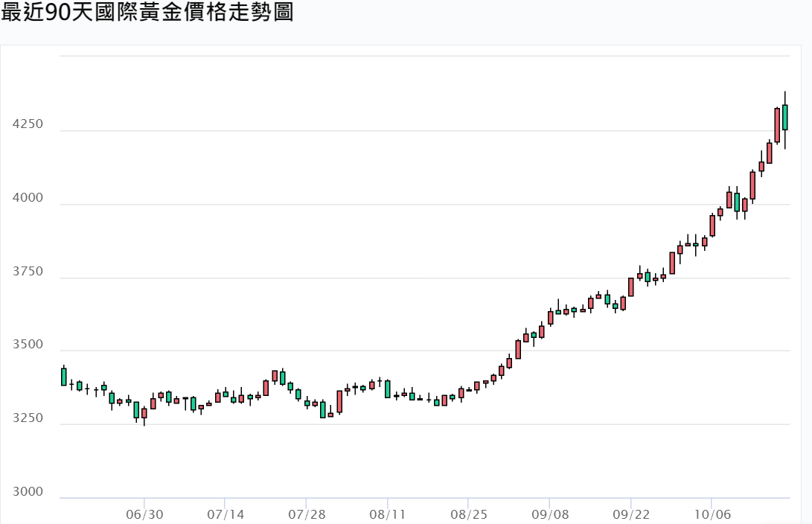The image size is (812, 524).
Task: Select the leftmost green candlestick at chart start
Action: click(64, 377)
